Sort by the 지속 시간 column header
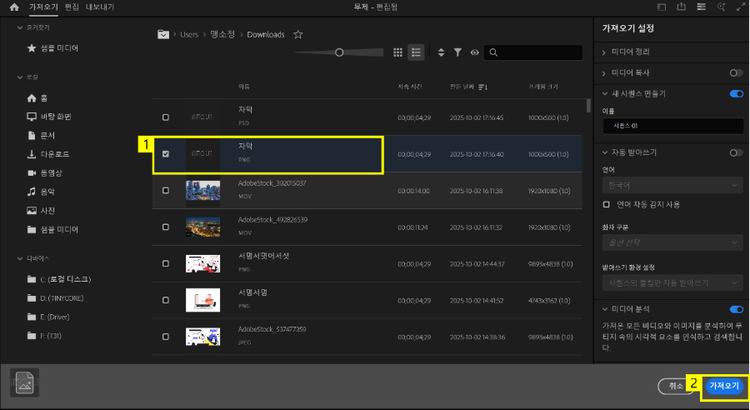Image resolution: width=750 pixels, height=410 pixels. (410, 87)
